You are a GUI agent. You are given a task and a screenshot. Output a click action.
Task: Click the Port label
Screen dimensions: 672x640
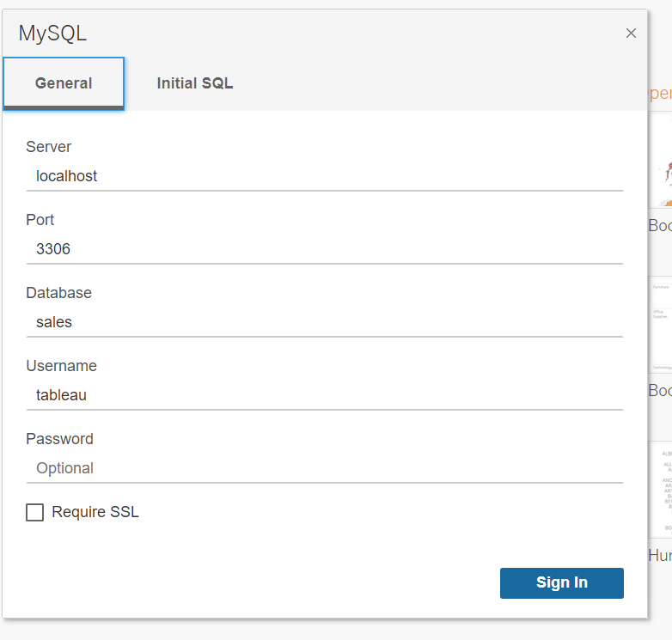pyautogui.click(x=40, y=220)
